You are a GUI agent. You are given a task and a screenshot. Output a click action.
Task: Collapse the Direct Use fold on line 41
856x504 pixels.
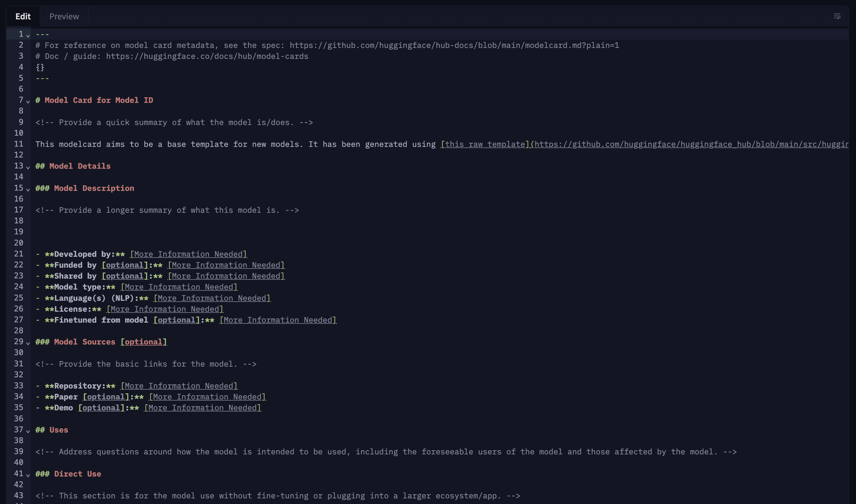pos(28,475)
